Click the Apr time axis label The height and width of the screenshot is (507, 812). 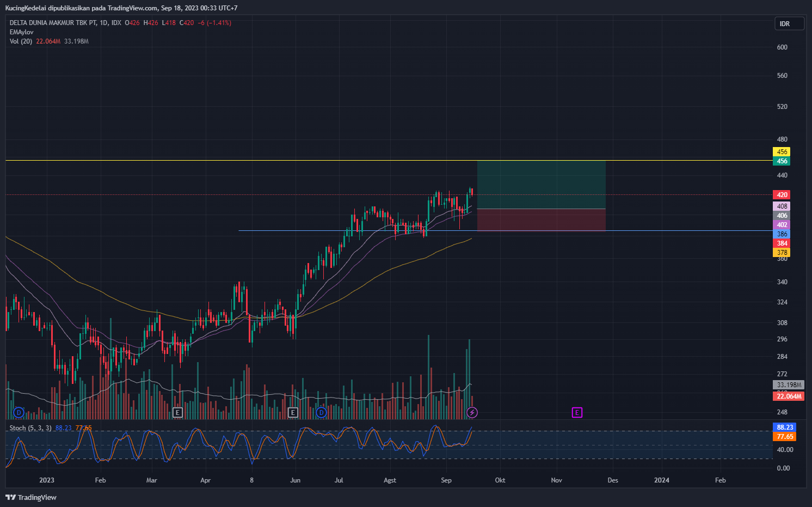click(205, 480)
